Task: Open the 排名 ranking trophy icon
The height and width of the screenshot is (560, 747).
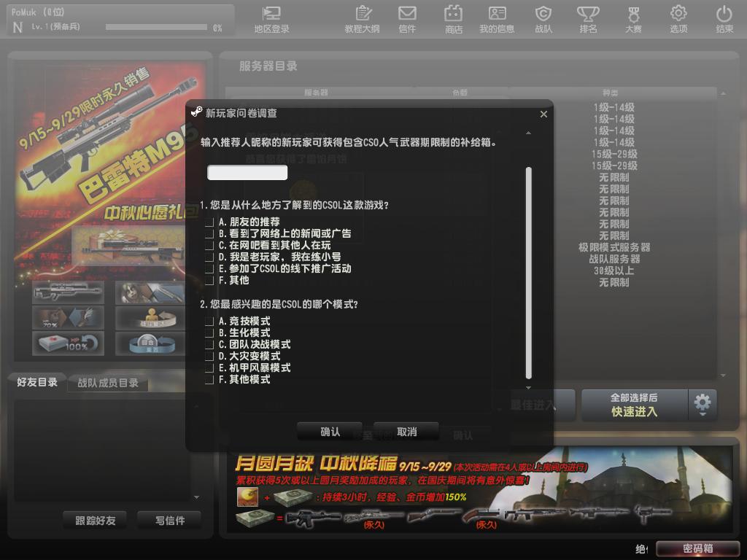Action: click(589, 19)
